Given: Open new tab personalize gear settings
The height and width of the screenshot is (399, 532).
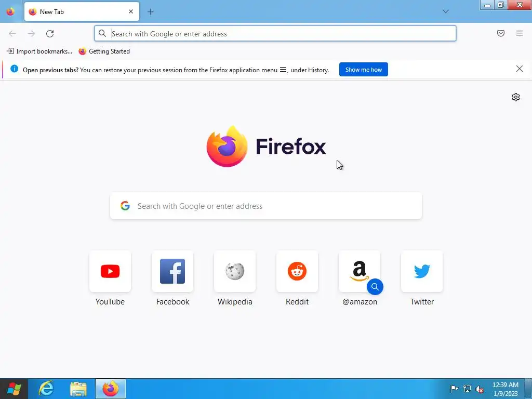Looking at the screenshot, I should [x=516, y=97].
